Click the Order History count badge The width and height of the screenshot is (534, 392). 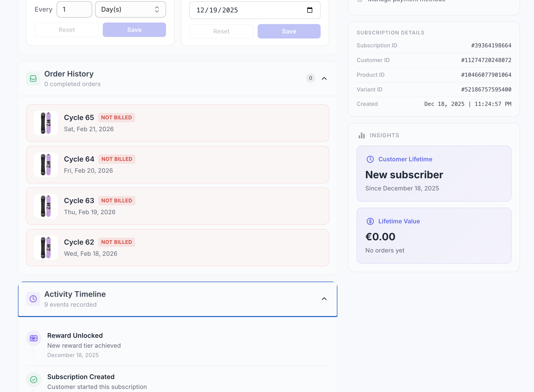click(311, 78)
